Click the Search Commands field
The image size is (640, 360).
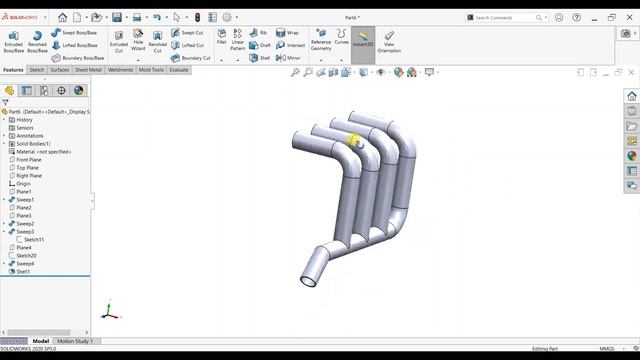pos(504,18)
